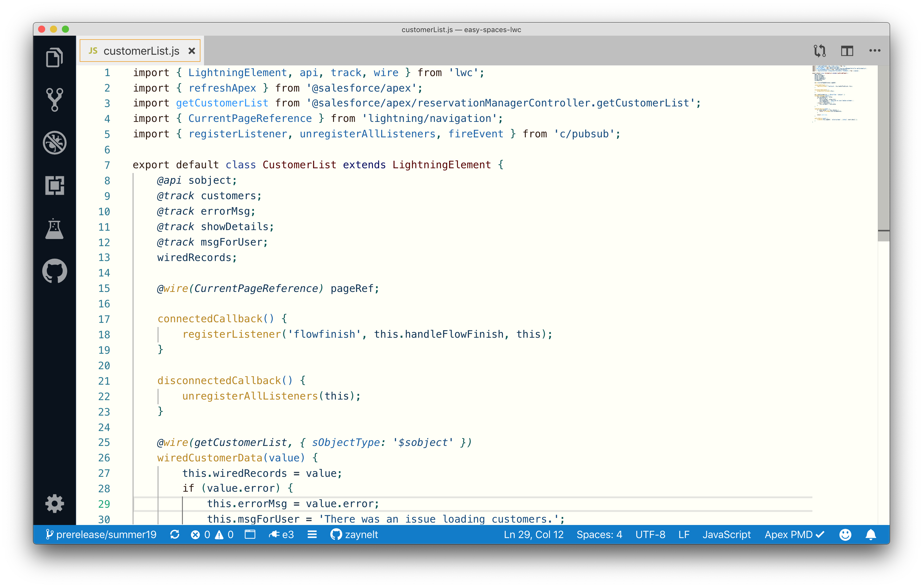
Task: Select the customerList.js tab
Action: tap(141, 51)
